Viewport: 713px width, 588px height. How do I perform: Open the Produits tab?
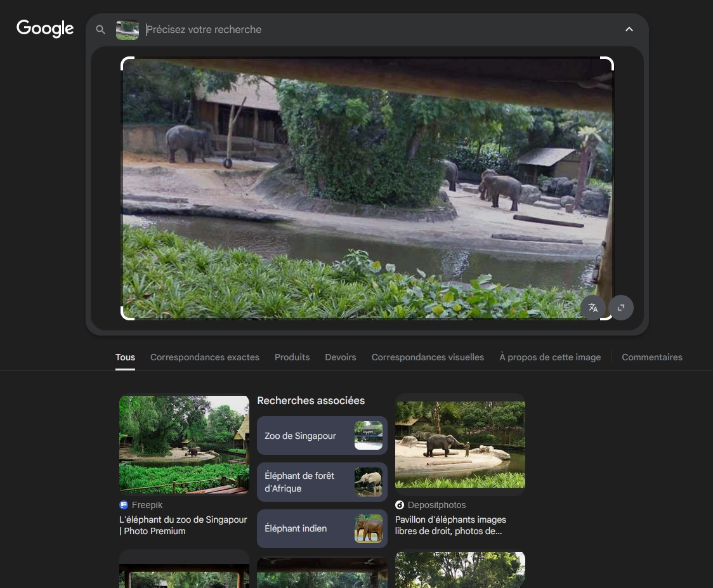292,357
